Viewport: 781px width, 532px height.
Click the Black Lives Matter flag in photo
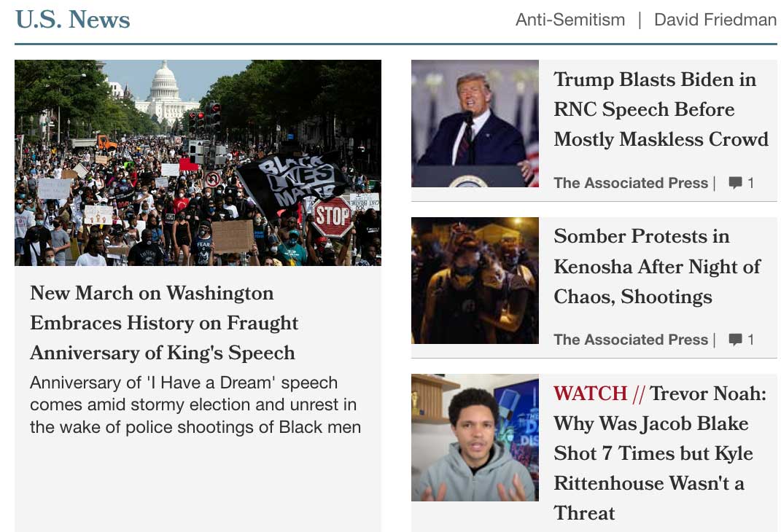coord(291,180)
